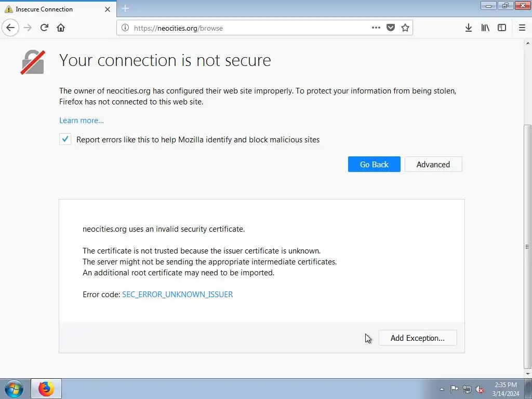
Task: Open the Downloads panel
Action: 469,28
